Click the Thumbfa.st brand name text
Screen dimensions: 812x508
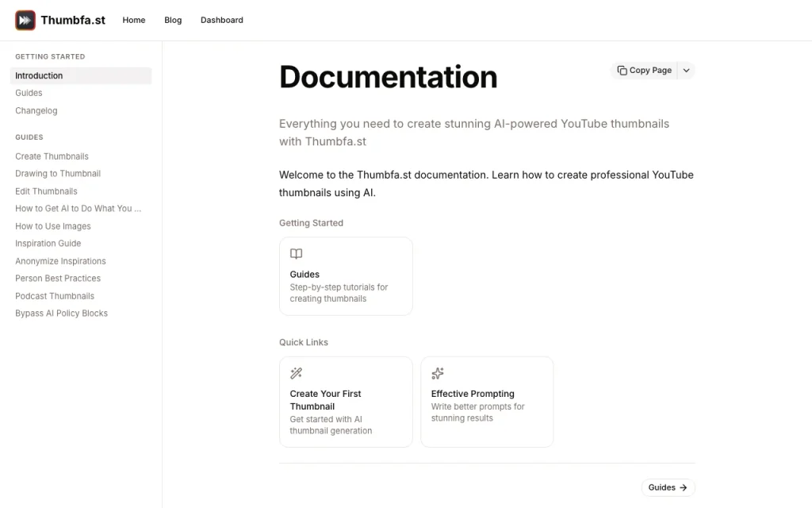pos(73,20)
